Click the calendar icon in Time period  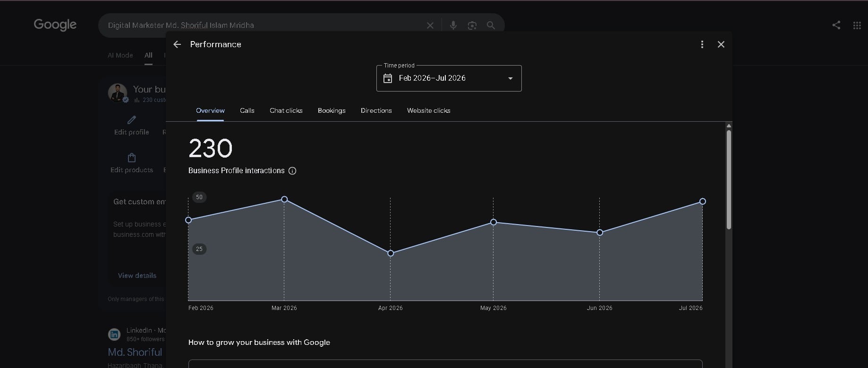[388, 78]
